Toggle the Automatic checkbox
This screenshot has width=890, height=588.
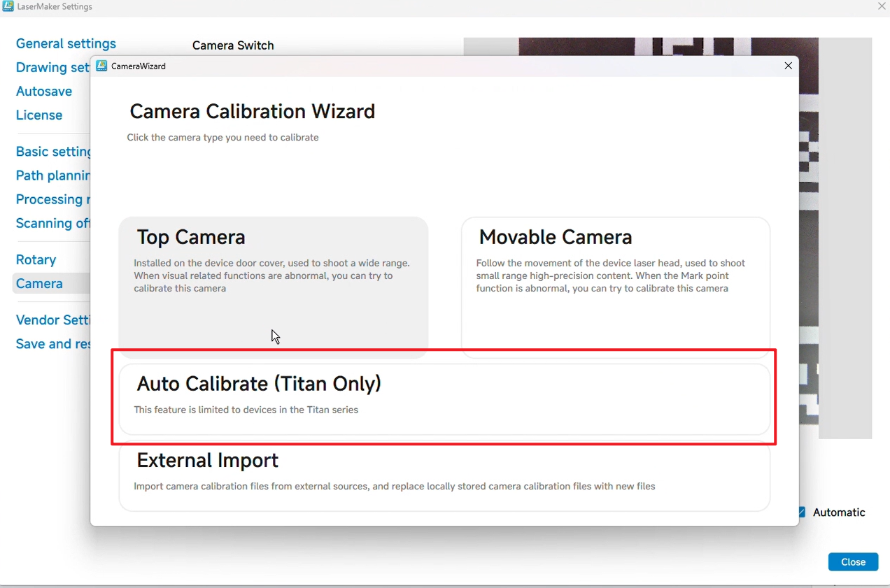pos(803,512)
